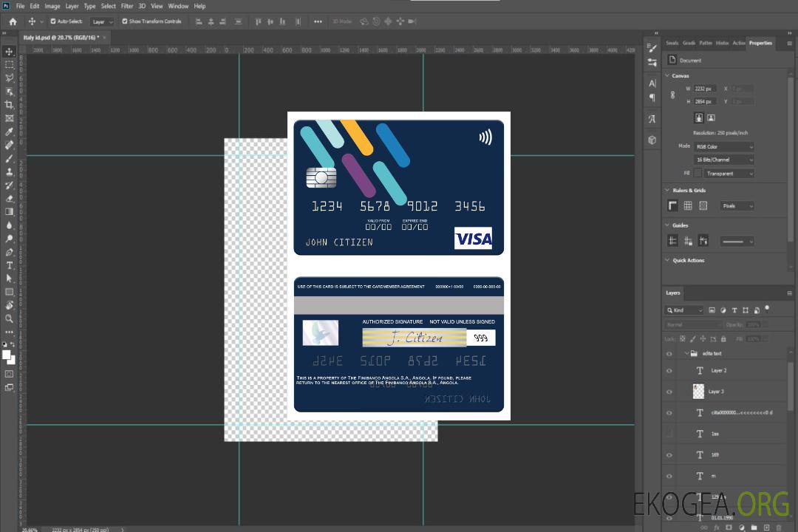Viewport: 798px width, 532px height.
Task: Hide the 'm' text layer
Action: click(669, 477)
